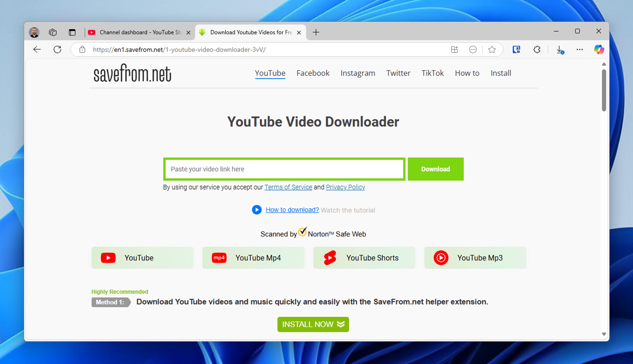This screenshot has height=364, width=633.
Task: Add this page to favorites star
Action: tap(492, 49)
